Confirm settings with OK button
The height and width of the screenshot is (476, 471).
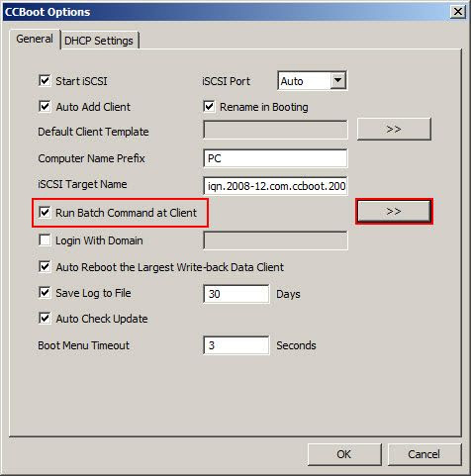pos(344,454)
